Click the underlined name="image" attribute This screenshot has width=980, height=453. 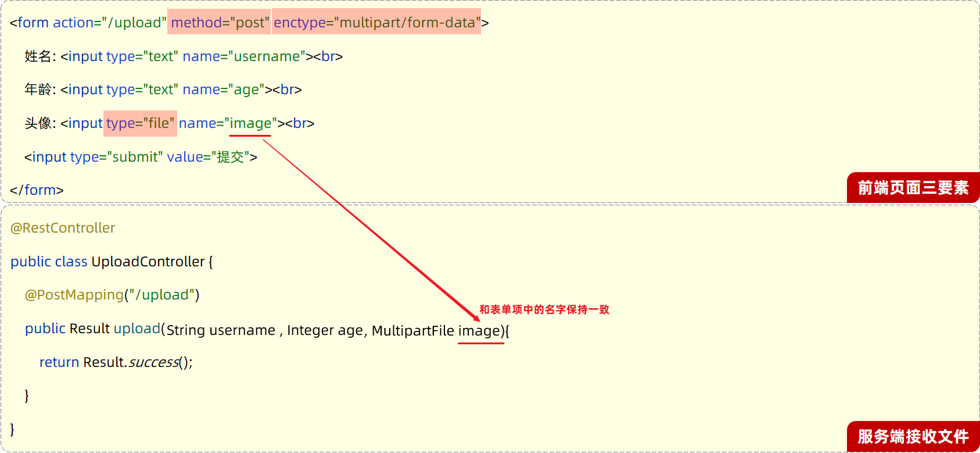[228, 123]
